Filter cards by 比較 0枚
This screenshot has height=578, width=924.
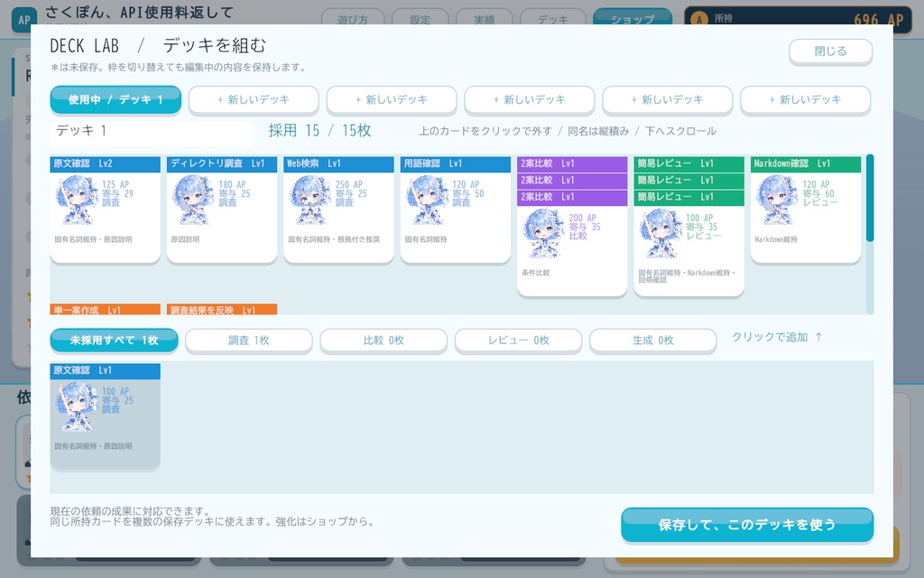(x=383, y=340)
